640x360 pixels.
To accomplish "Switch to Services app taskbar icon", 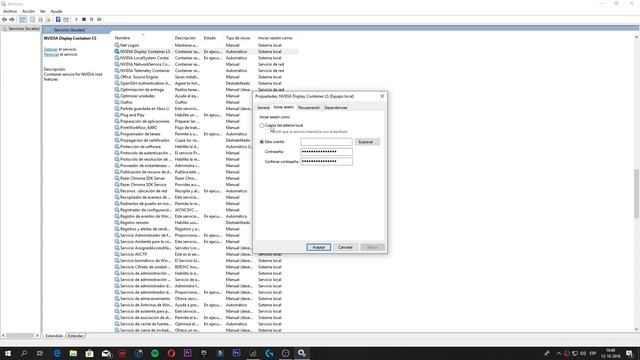I will [302, 353].
